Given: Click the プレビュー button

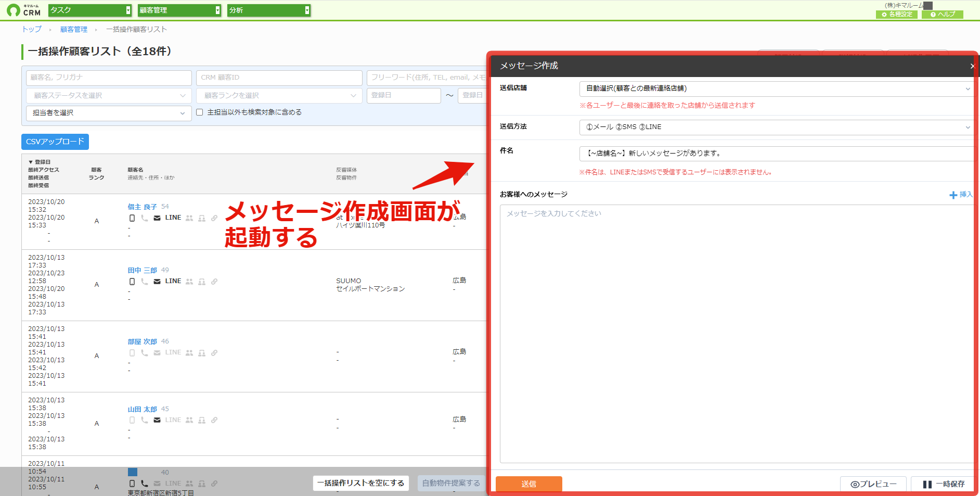Looking at the screenshot, I should coord(873,484).
